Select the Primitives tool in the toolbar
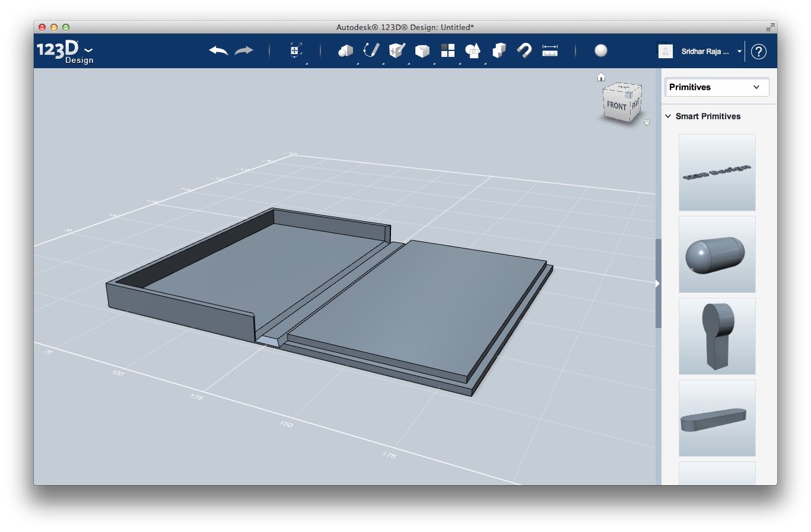The height and width of the screenshot is (532, 811). tap(346, 51)
